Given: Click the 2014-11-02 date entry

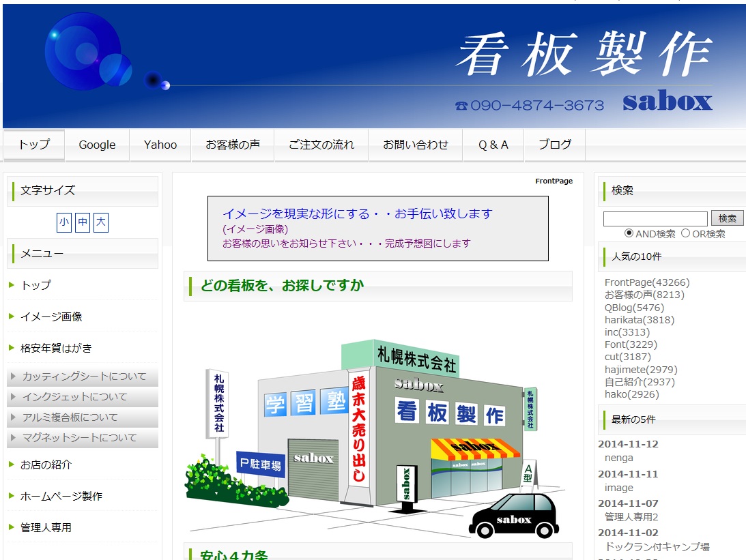Looking at the screenshot, I should 628,533.
